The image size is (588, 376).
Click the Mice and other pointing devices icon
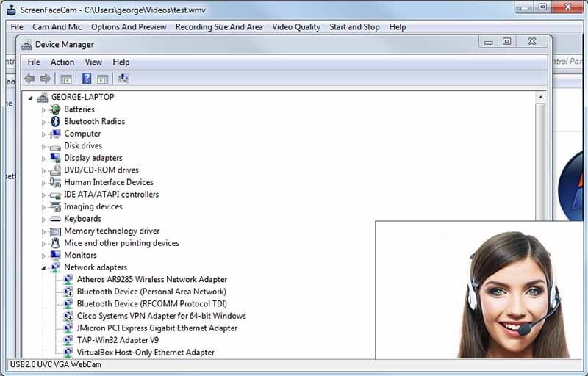(56, 243)
